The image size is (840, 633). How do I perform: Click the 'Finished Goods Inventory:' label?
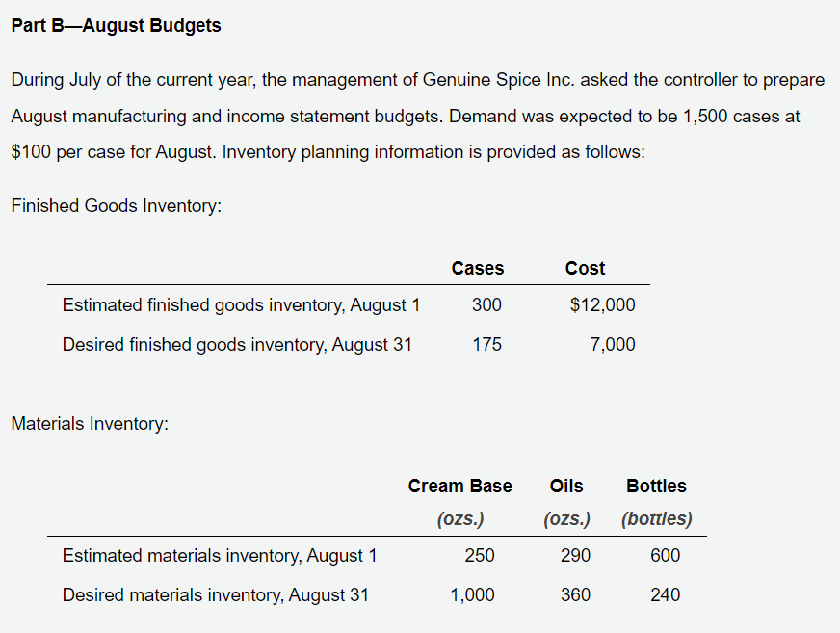(117, 206)
